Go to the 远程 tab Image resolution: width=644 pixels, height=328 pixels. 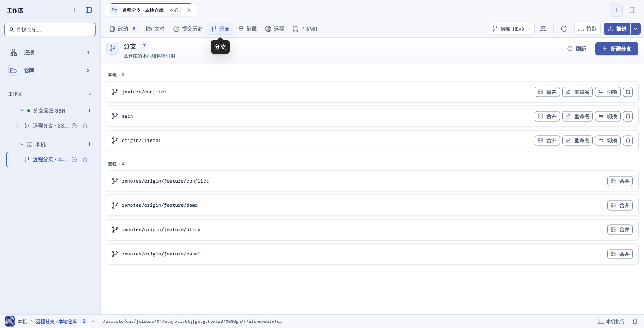coord(275,29)
